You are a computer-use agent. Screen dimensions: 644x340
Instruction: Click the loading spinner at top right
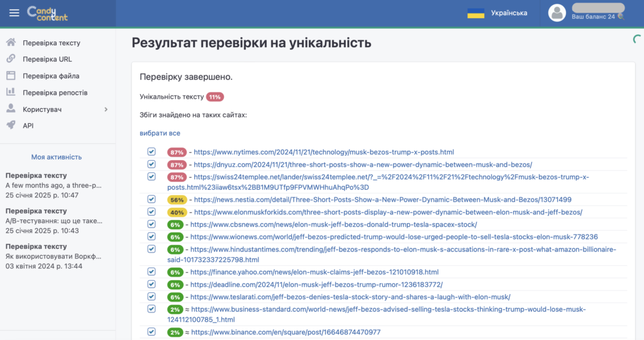(x=636, y=40)
